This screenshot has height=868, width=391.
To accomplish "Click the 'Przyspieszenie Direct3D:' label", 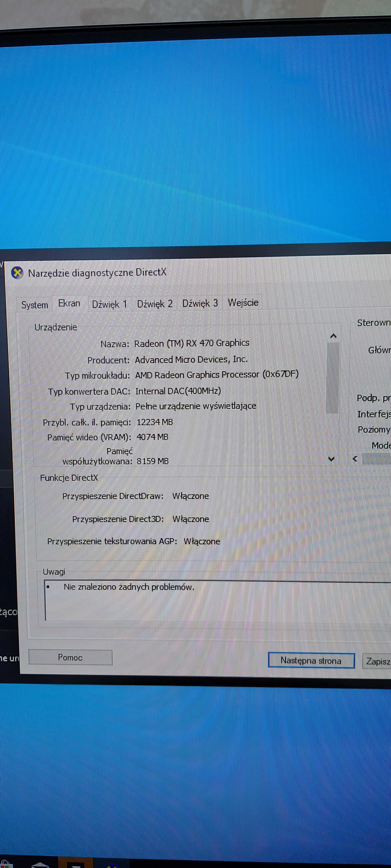I will 118,519.
